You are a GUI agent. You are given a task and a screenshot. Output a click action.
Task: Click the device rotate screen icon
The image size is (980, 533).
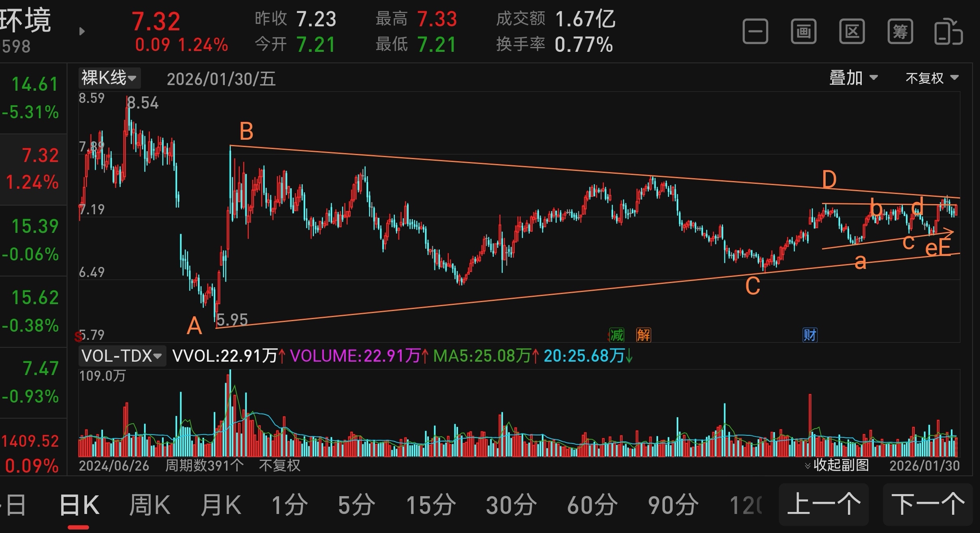(x=948, y=32)
